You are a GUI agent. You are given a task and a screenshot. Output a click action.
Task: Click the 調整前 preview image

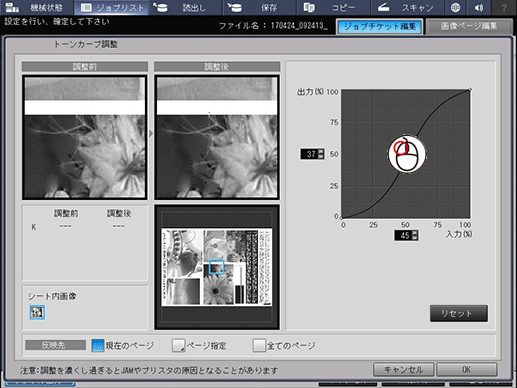[x=85, y=137]
